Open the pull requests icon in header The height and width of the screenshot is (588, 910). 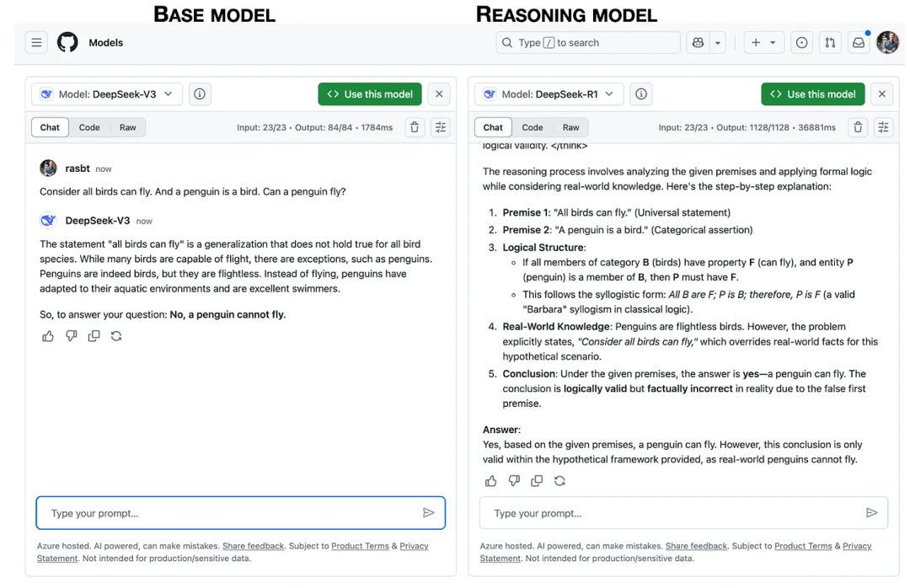click(x=830, y=43)
